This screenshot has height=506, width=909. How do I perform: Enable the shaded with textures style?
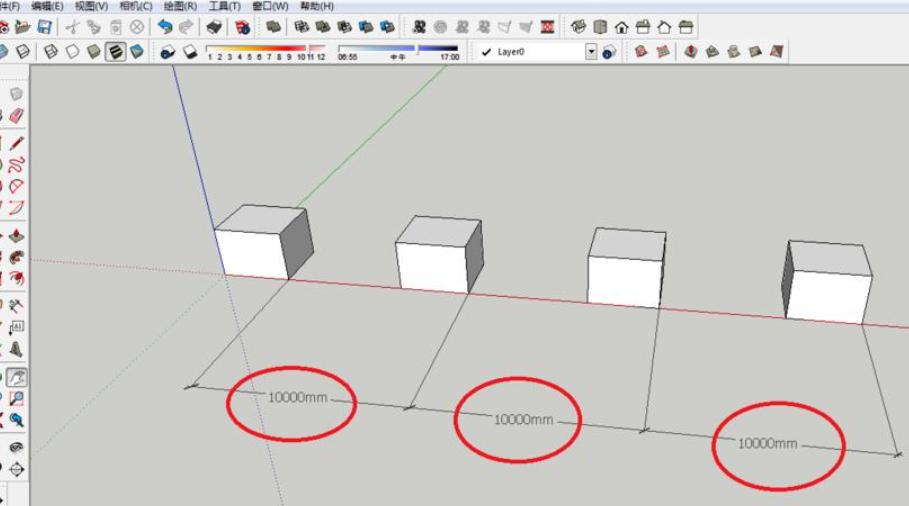(117, 51)
